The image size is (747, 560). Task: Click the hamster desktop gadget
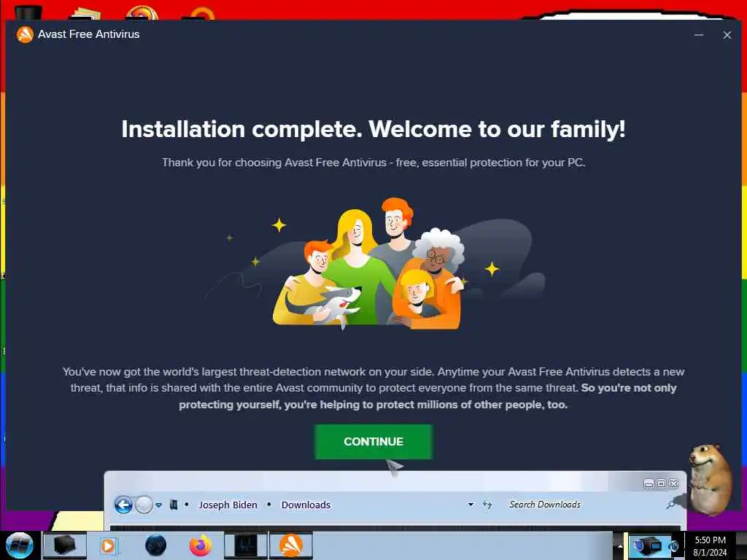tap(710, 480)
